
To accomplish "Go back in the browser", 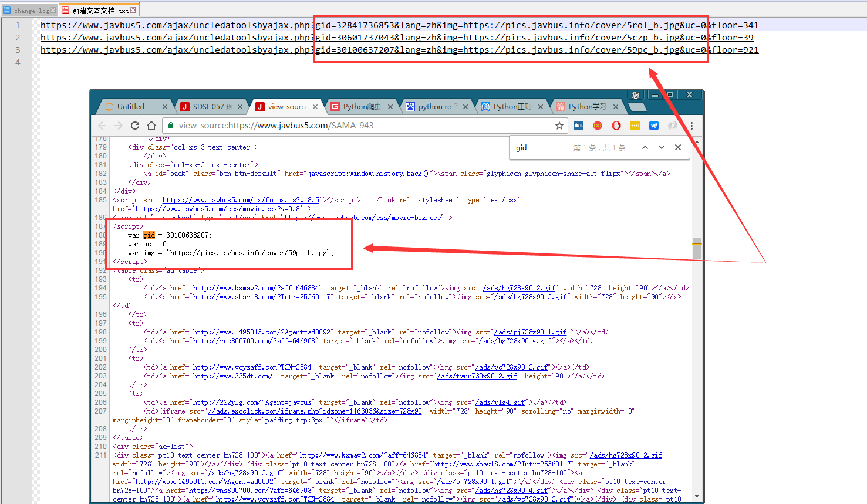I will pyautogui.click(x=102, y=126).
